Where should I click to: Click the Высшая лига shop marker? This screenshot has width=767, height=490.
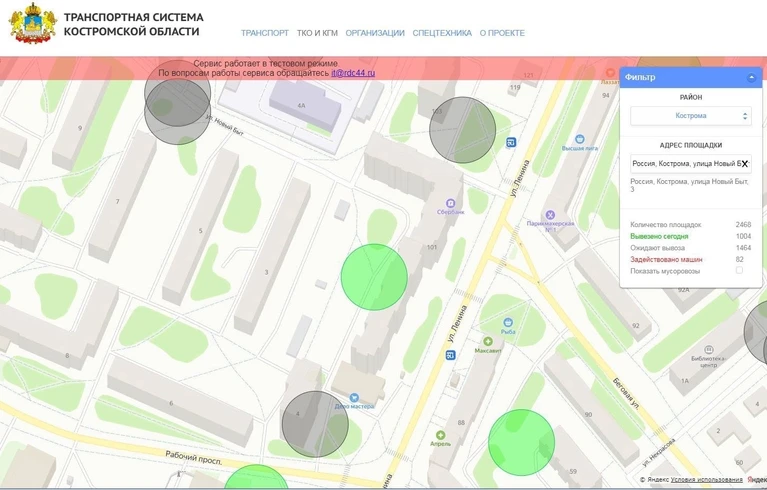(580, 139)
